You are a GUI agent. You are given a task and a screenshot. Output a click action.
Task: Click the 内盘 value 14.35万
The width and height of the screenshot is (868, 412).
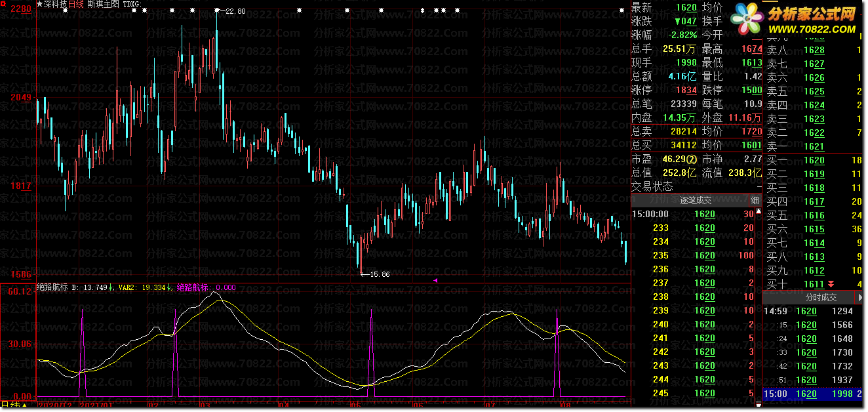680,117
